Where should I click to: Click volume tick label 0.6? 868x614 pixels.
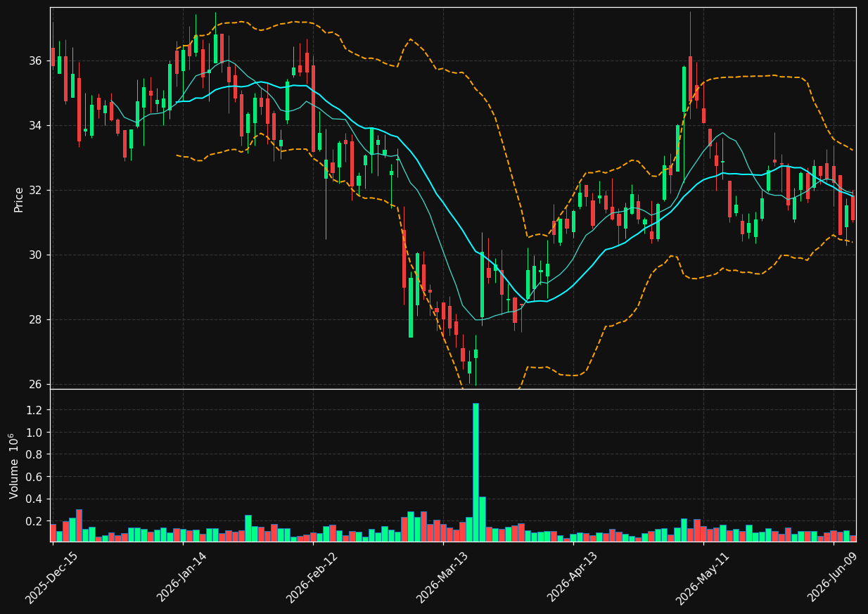tap(34, 477)
